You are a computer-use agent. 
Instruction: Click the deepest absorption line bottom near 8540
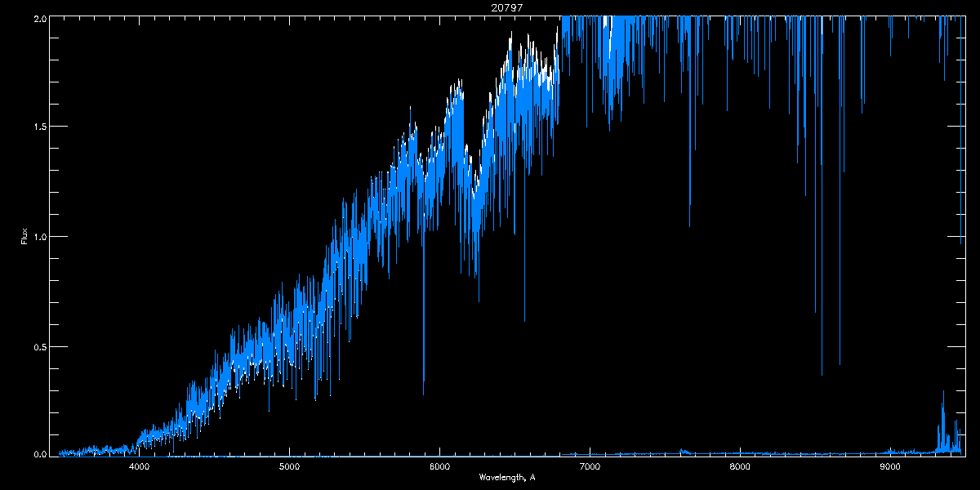[822, 374]
